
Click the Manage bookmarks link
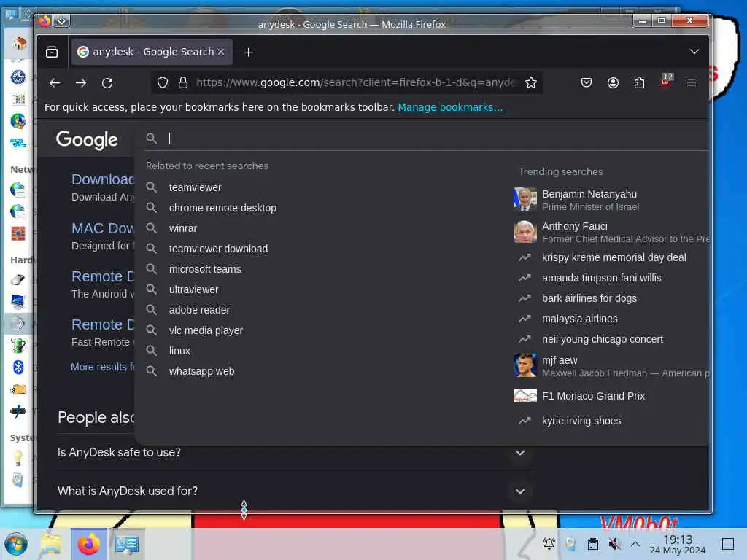[450, 107]
